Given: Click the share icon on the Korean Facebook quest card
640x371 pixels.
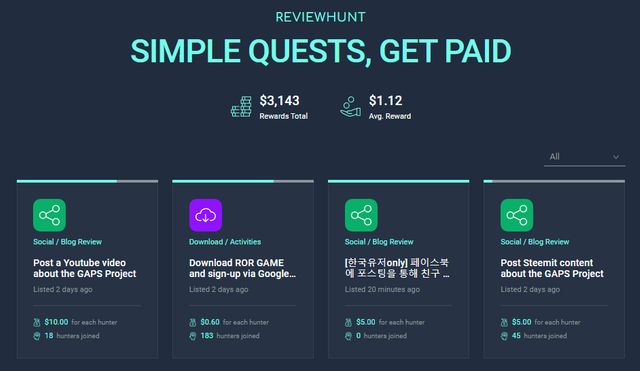Looking at the screenshot, I should (361, 215).
